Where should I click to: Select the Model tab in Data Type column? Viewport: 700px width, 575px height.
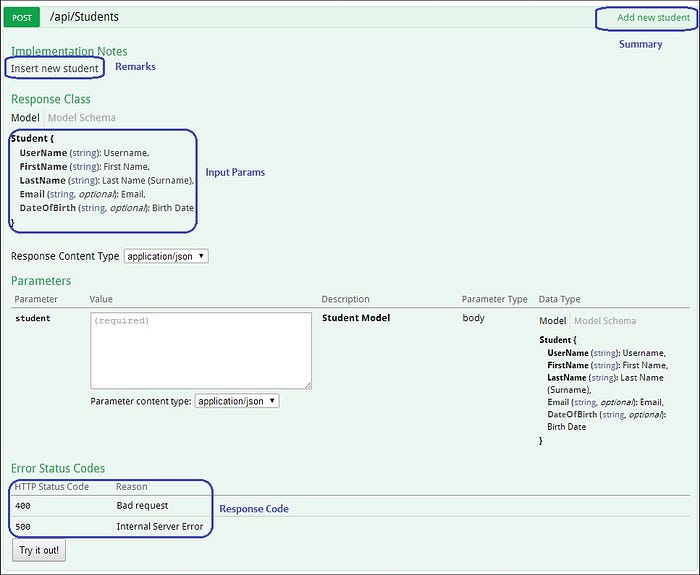pos(552,321)
